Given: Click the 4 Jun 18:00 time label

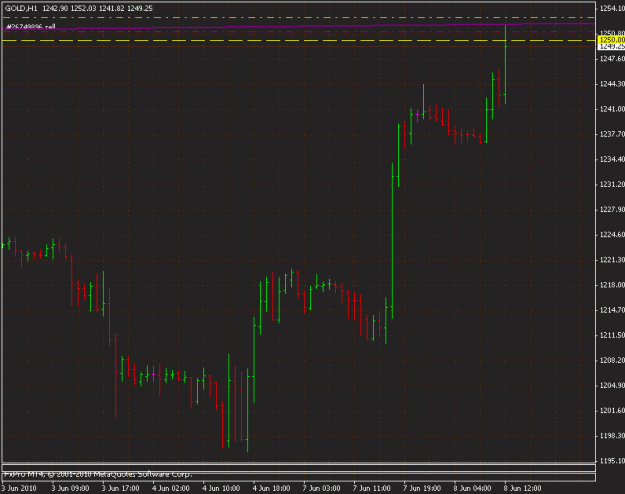Looking at the screenshot, I should (271, 488).
